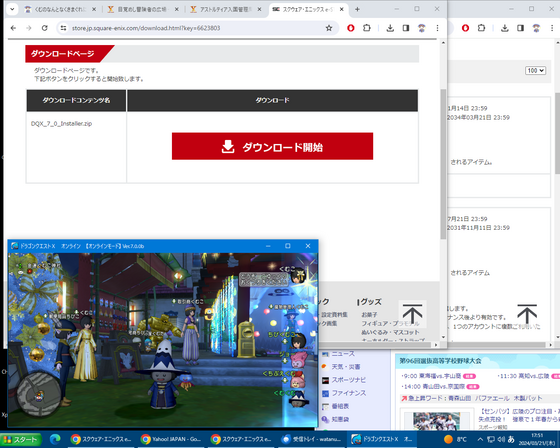Open three-dot menu in back Chrome window
The image size is (560, 448).
pyautogui.click(x=552, y=28)
